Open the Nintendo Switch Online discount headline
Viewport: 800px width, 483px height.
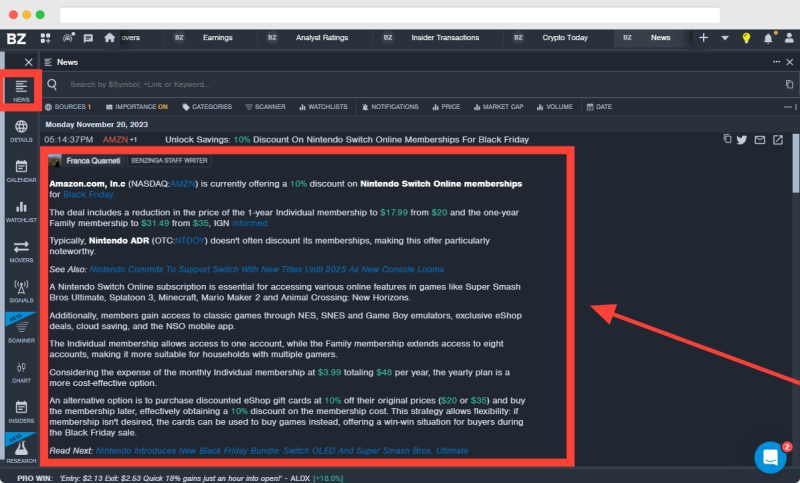[x=347, y=140]
